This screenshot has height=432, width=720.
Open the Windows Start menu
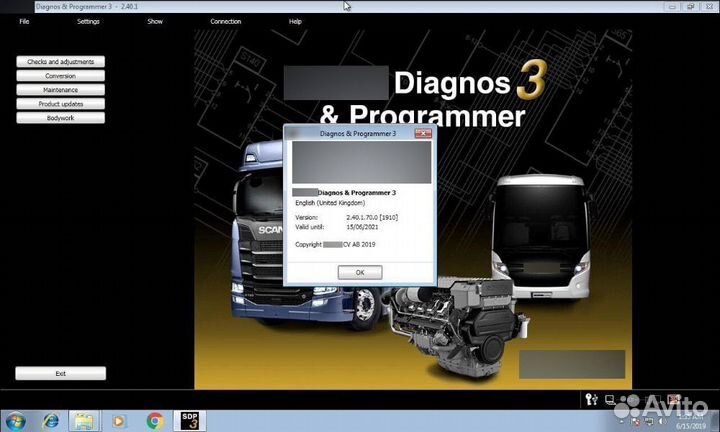[x=14, y=421]
